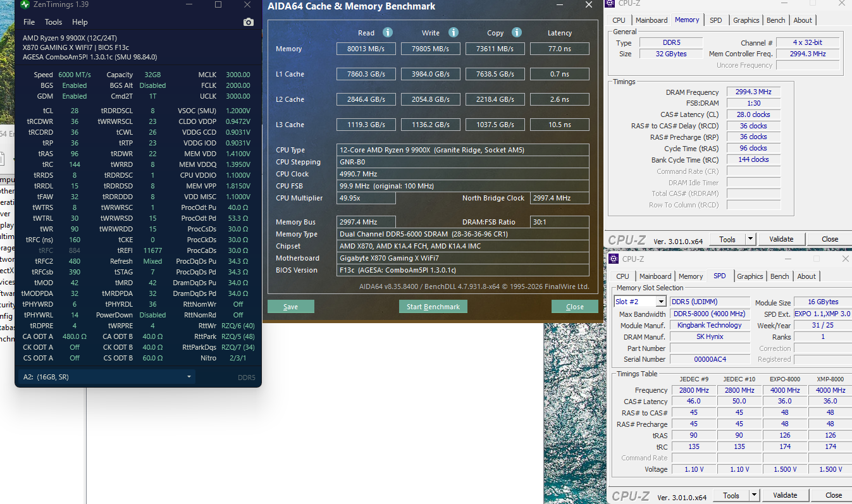This screenshot has height=504, width=852.
Task: Click the DRAM:FSB Ratio value 30:1
Action: click(560, 222)
